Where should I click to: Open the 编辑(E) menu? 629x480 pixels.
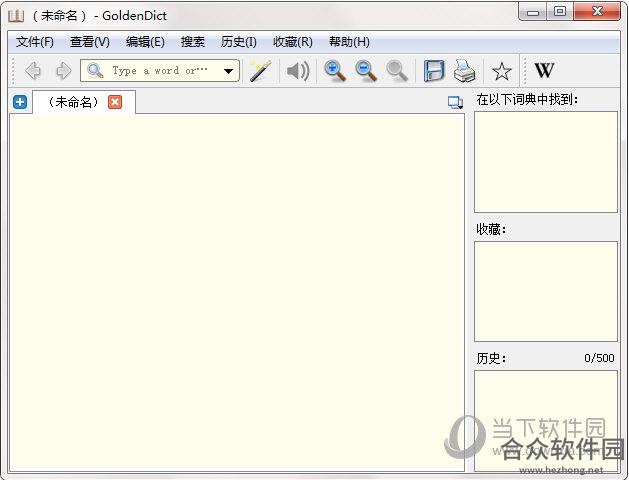145,42
